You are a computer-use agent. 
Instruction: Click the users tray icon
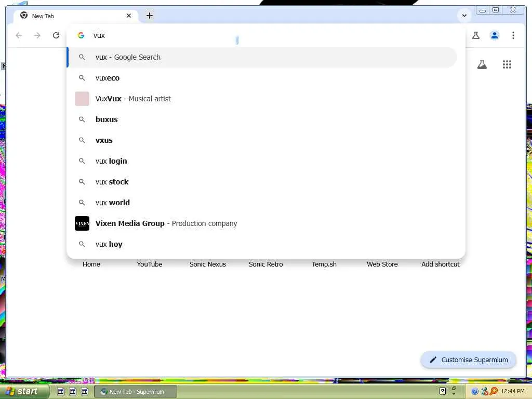pos(484,392)
